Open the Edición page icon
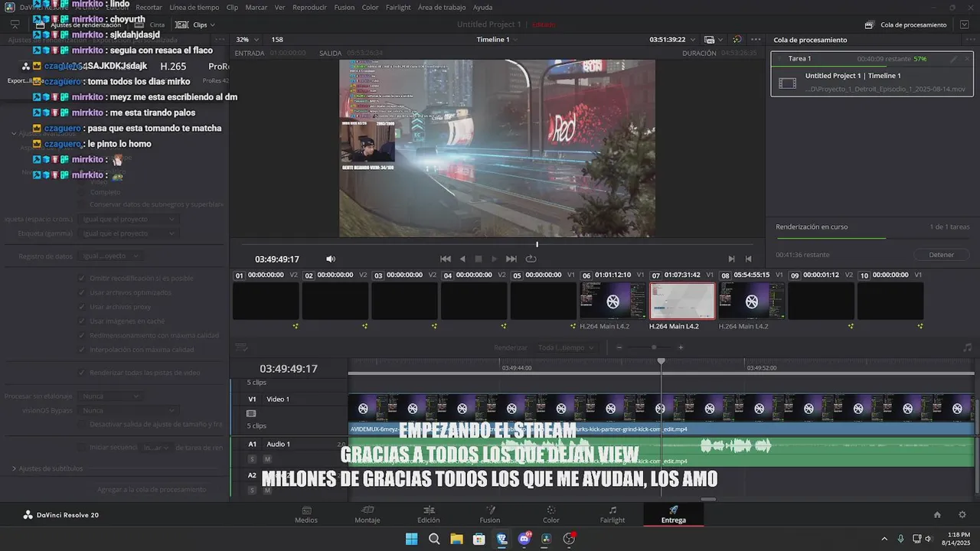980x551 pixels. pyautogui.click(x=429, y=510)
